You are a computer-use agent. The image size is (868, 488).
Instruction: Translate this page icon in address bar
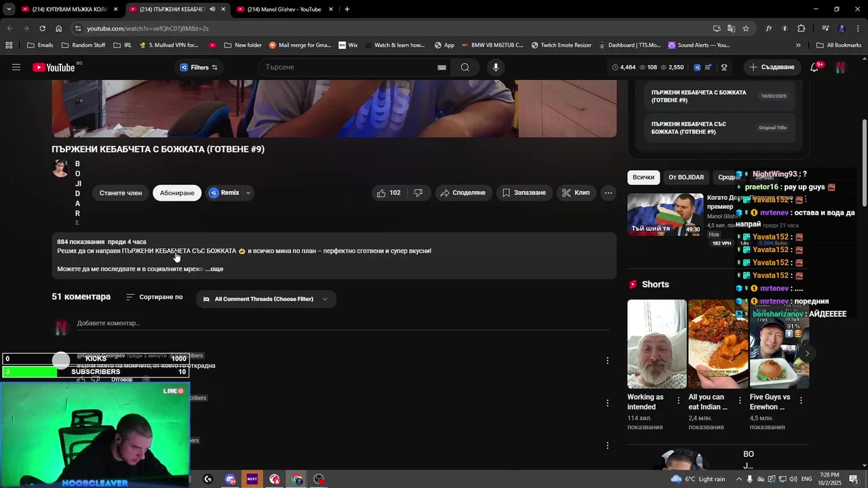[x=731, y=28]
